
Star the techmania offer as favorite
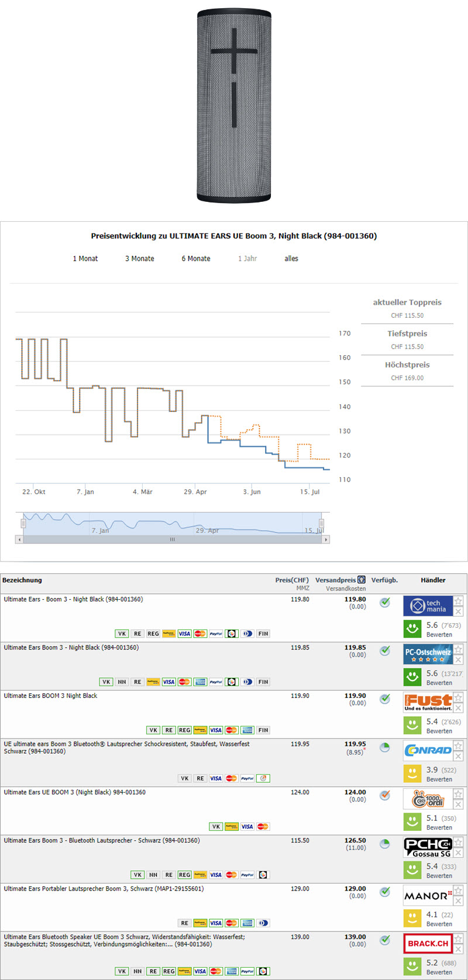click(x=458, y=601)
